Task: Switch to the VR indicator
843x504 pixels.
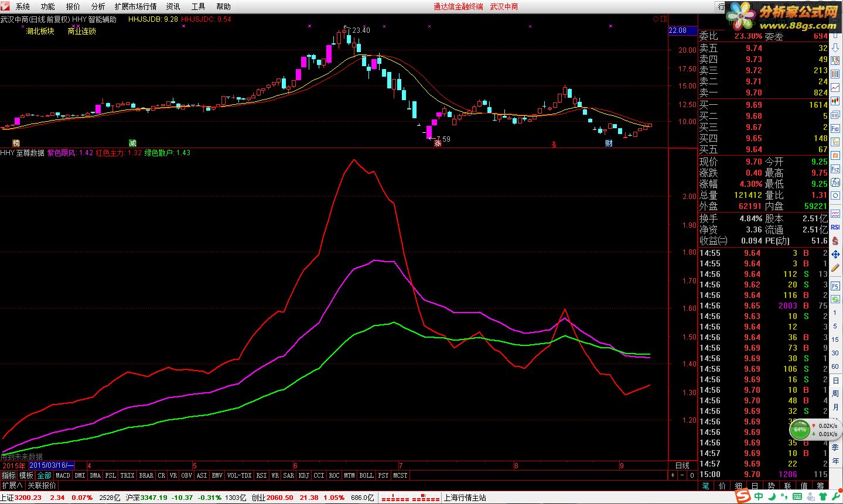Action: [x=173, y=475]
